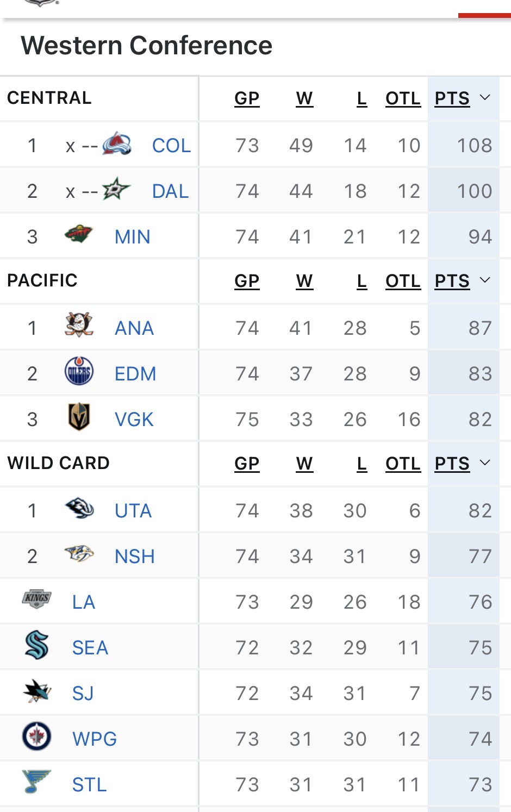Screen dimensions: 511x812
Task: Click the Minnesota Wild logo
Action: click(x=79, y=235)
